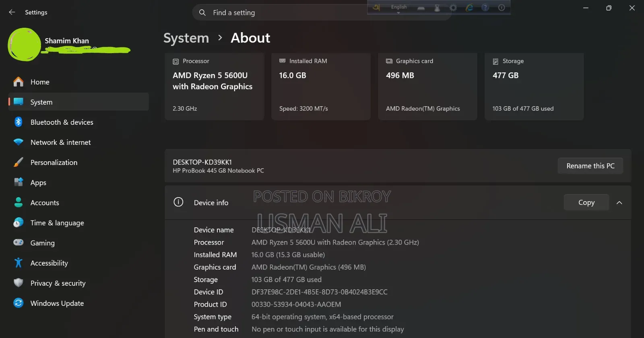Click the Product ID value 00330-53934-04043-AAOEM

[296, 304]
